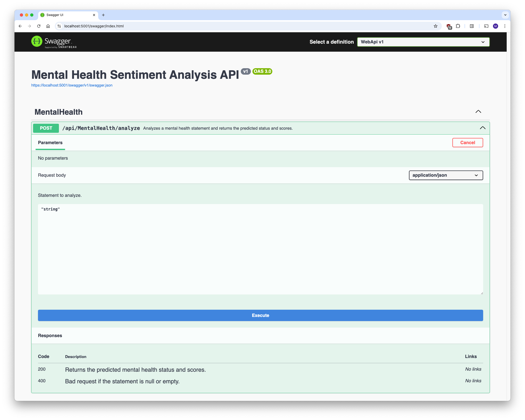The image size is (525, 420).
Task: Open the WebApi v1 definition dropdown
Action: 423,42
